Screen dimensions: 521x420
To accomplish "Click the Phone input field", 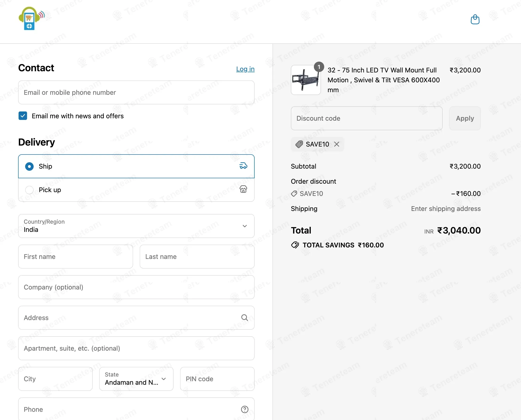I will coord(136,409).
